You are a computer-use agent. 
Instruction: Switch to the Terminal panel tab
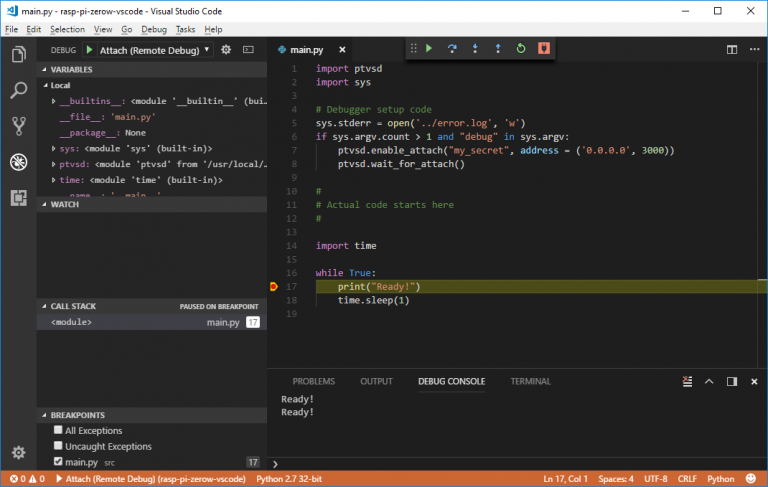point(530,381)
